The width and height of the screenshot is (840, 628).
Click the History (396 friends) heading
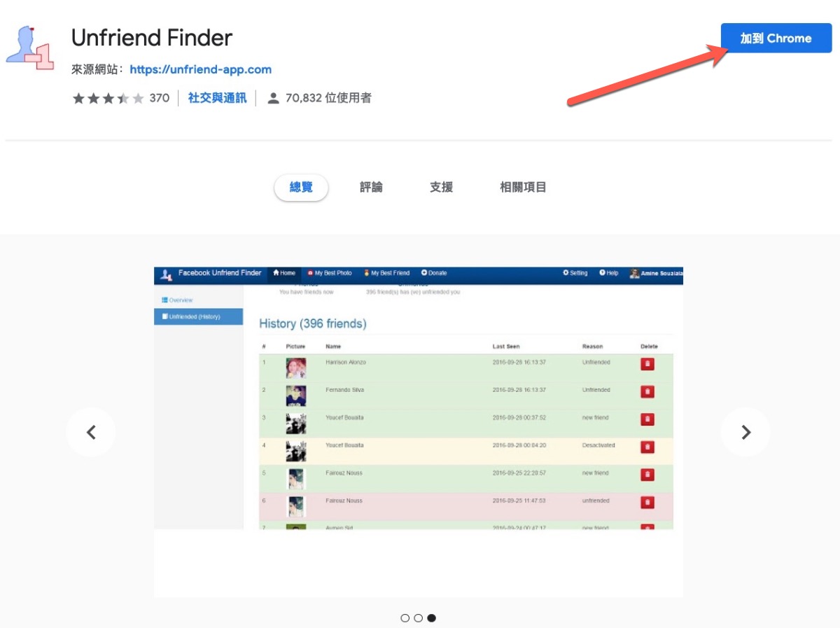[x=313, y=323]
